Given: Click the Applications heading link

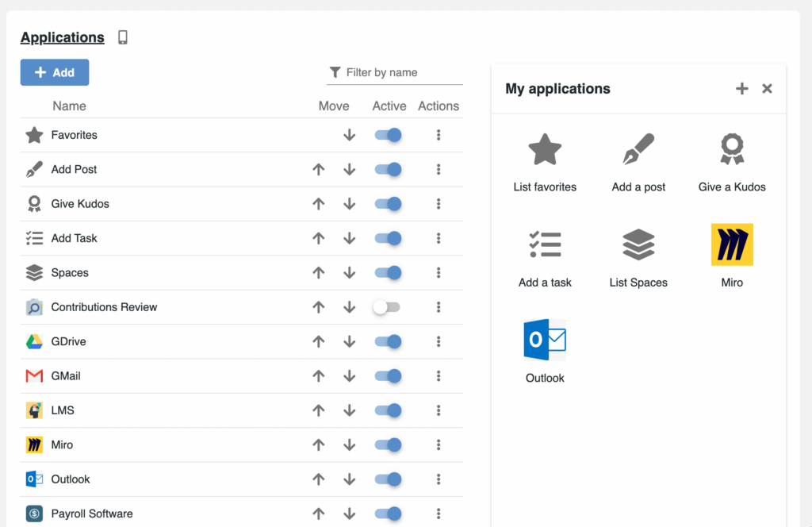Looking at the screenshot, I should (63, 37).
